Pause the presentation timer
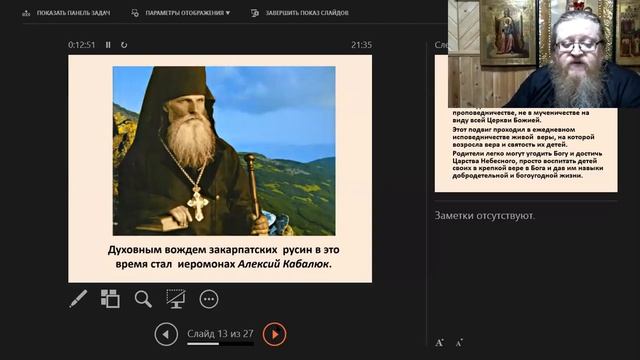 point(108,45)
